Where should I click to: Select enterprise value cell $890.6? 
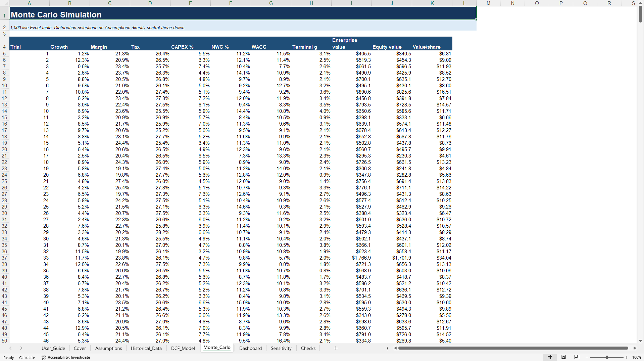click(351, 92)
